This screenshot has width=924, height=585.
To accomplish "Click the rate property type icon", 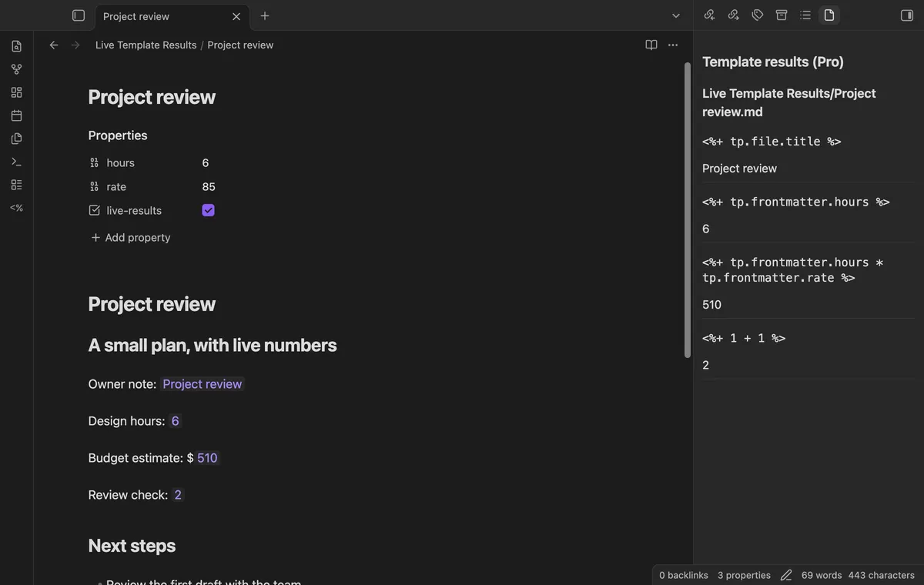I will point(94,187).
